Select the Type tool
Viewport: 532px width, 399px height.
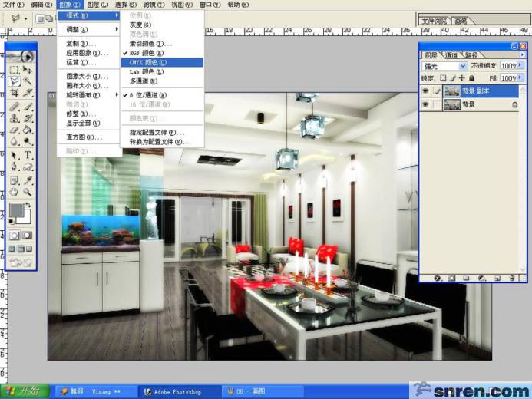[28, 155]
